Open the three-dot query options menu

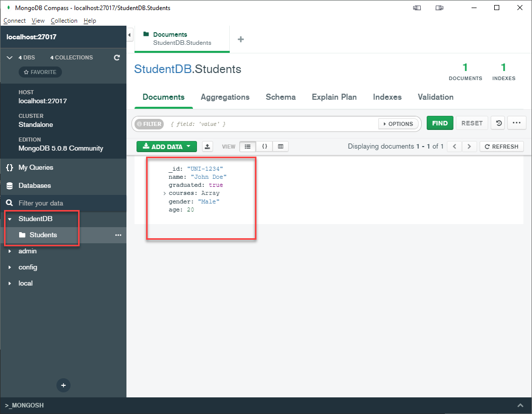coord(516,123)
